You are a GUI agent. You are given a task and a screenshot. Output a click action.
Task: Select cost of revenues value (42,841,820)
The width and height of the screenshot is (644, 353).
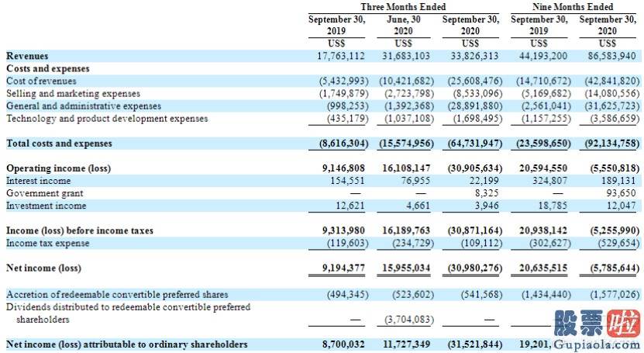coord(612,81)
